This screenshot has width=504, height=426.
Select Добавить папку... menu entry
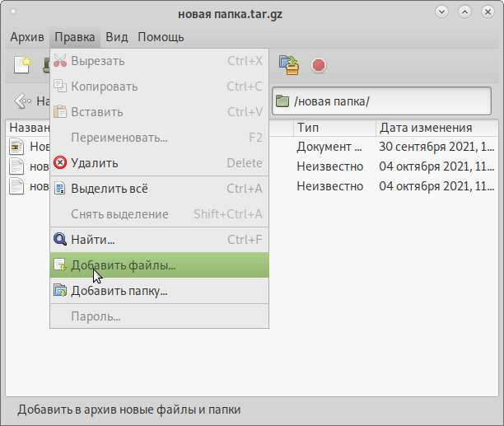pyautogui.click(x=119, y=291)
